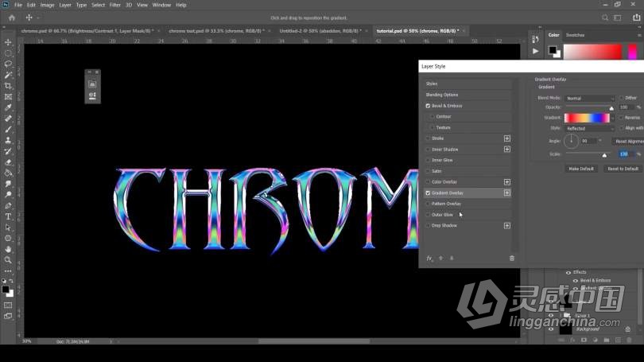Select the Zoom tool in the toolbar

tap(8, 259)
